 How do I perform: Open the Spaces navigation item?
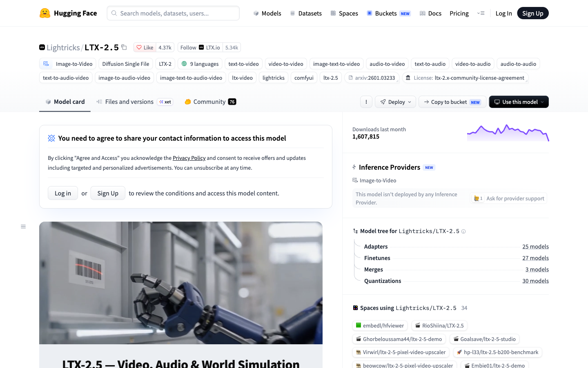click(344, 13)
